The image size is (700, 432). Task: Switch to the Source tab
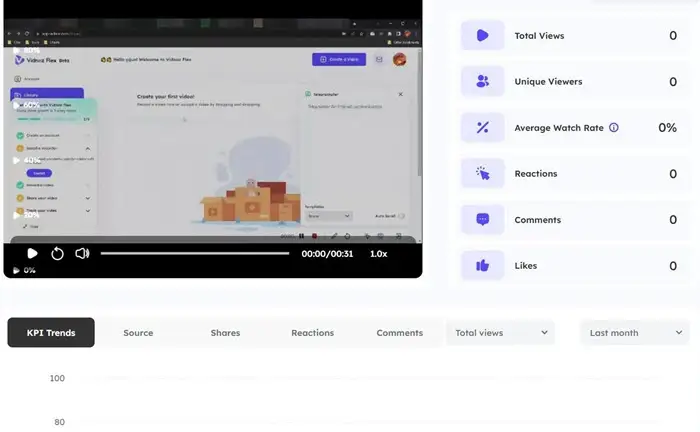click(138, 333)
